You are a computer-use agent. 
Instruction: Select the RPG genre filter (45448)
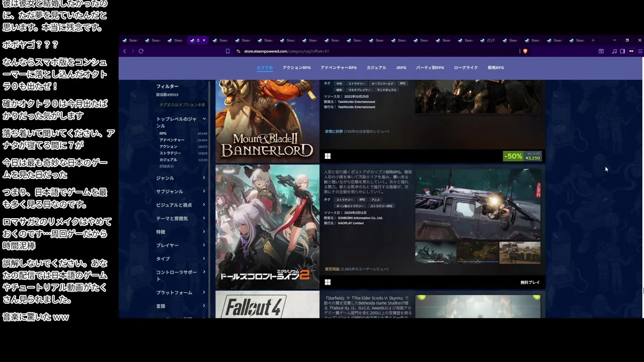tap(183, 134)
